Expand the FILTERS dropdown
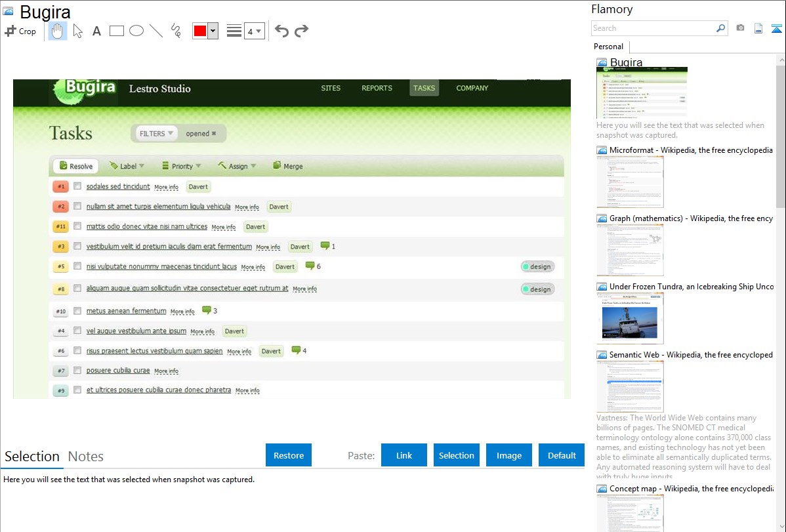This screenshot has height=532, width=786. pyautogui.click(x=156, y=133)
